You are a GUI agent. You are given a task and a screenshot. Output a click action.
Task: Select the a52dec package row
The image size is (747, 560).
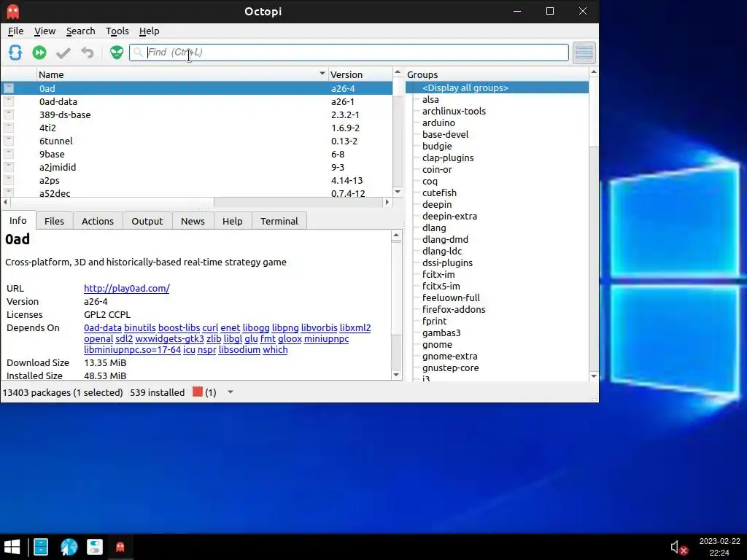pyautogui.click(x=197, y=193)
